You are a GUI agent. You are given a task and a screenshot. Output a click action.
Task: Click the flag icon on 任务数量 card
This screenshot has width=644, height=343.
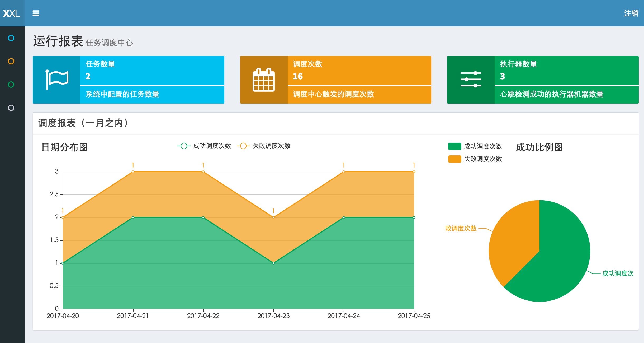coord(57,80)
